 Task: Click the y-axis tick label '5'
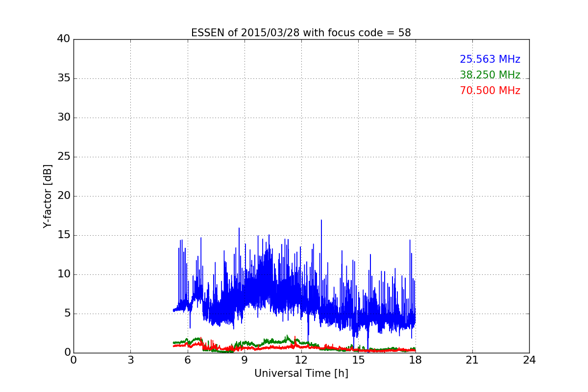tap(67, 314)
